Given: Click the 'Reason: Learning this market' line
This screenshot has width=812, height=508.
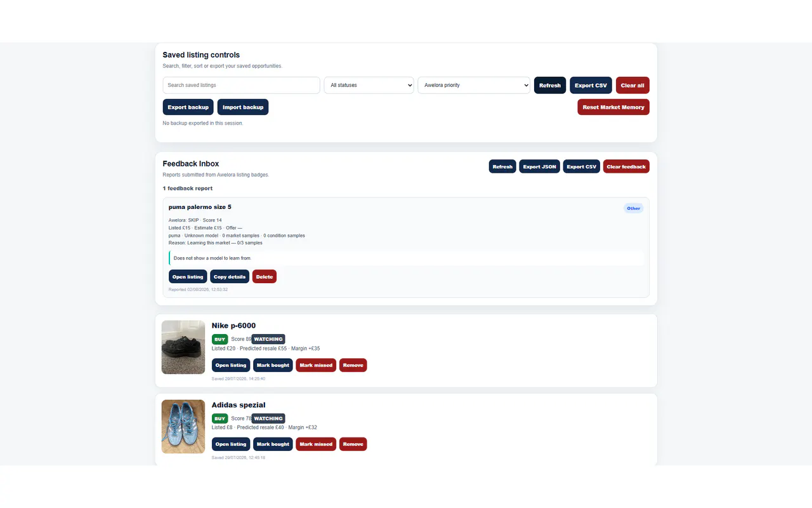Looking at the screenshot, I should (x=216, y=243).
